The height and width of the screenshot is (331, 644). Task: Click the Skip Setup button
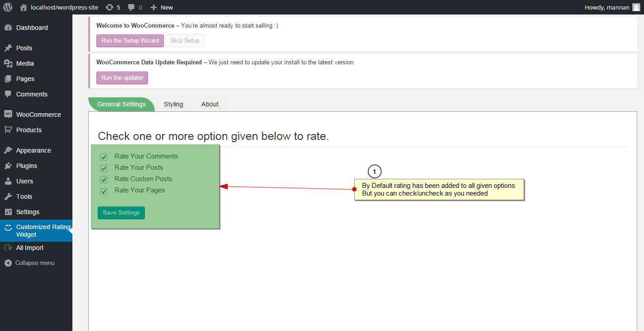point(185,41)
